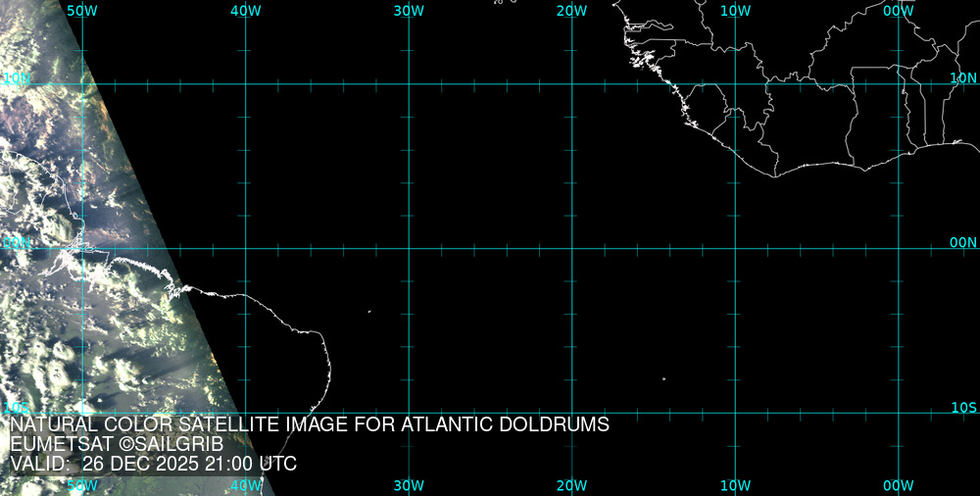Click the 50W label on the top edge
Image resolution: width=980 pixels, height=496 pixels.
click(82, 10)
